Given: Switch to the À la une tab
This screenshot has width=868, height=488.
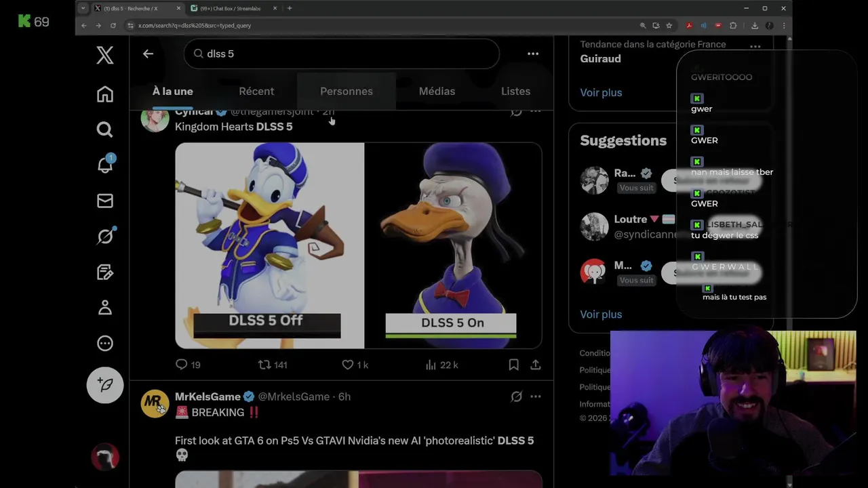Looking at the screenshot, I should point(172,91).
